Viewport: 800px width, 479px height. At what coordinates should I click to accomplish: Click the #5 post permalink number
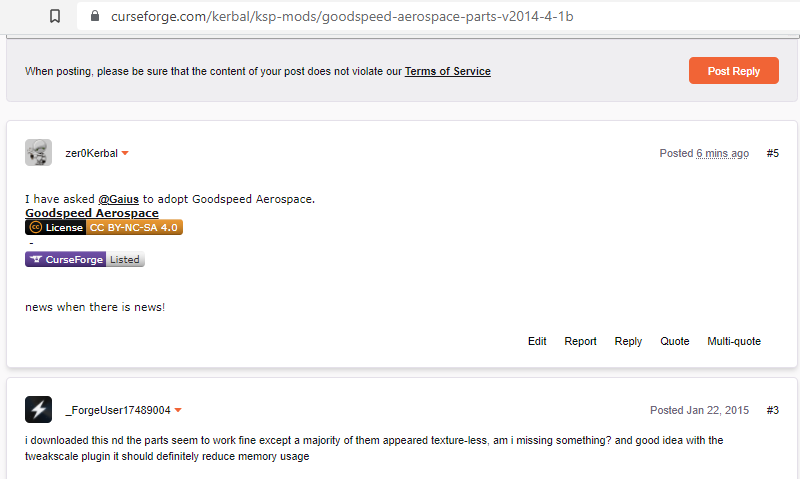[x=772, y=153]
